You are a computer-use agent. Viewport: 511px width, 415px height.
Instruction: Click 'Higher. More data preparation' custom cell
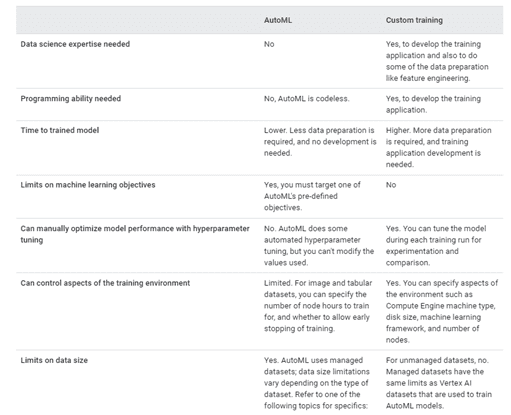439,147
